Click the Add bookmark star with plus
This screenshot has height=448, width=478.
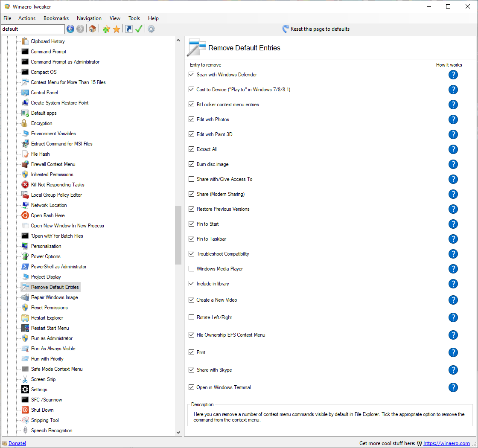click(106, 29)
